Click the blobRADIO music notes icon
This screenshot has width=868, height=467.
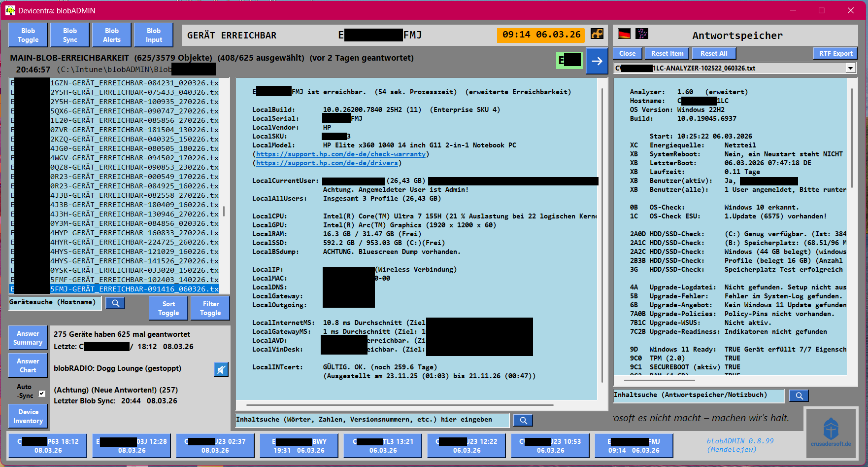coord(642,34)
